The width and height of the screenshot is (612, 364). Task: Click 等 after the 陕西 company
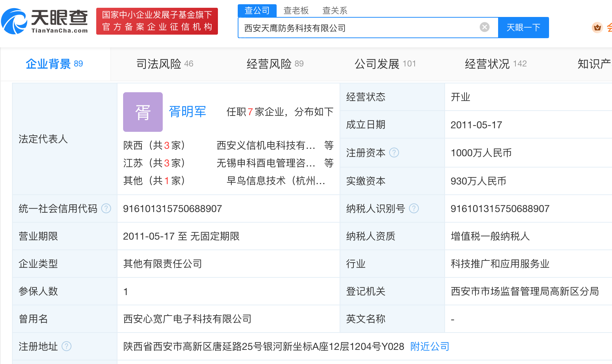(329, 145)
